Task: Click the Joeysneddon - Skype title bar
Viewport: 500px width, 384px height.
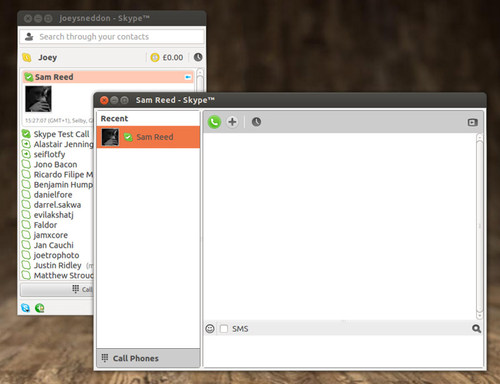Action: tap(112, 18)
